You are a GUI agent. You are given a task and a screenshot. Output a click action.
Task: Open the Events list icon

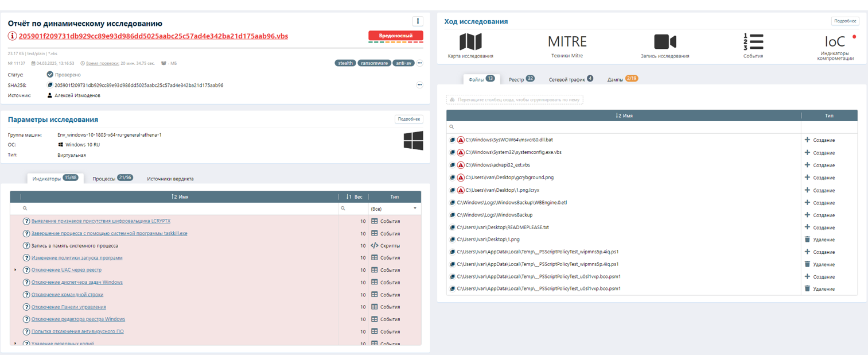coord(753,42)
